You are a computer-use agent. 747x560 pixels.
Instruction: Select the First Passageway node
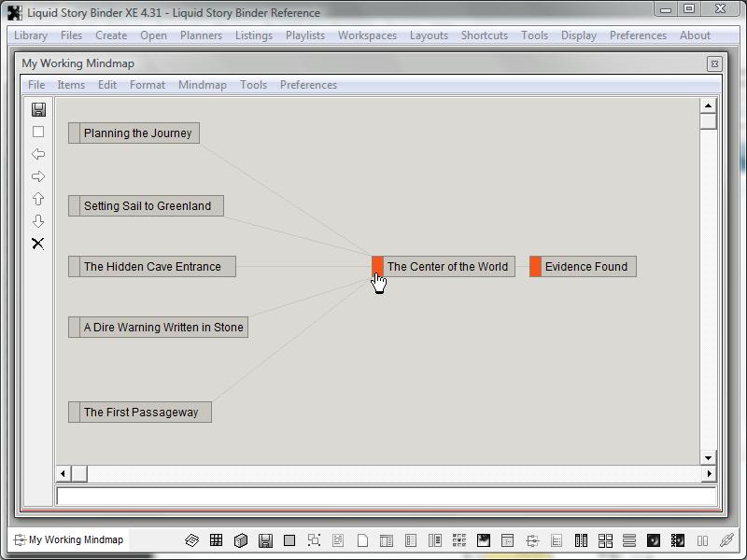tap(141, 413)
